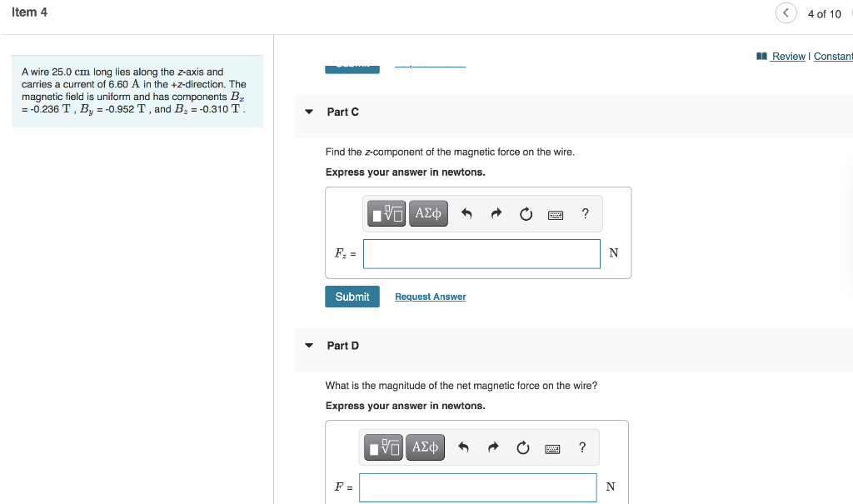This screenshot has height=504, width=853.
Task: Submit the Part C answer
Action: 352,296
